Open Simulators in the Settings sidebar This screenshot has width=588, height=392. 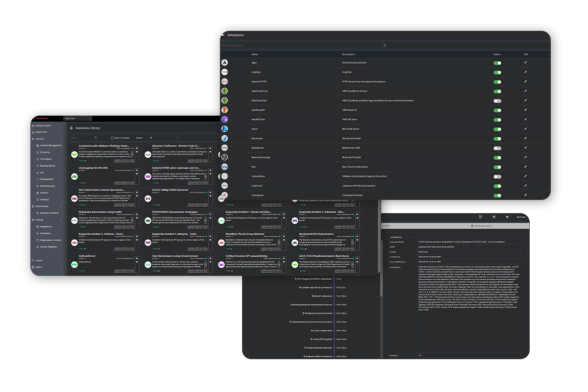[x=46, y=233]
